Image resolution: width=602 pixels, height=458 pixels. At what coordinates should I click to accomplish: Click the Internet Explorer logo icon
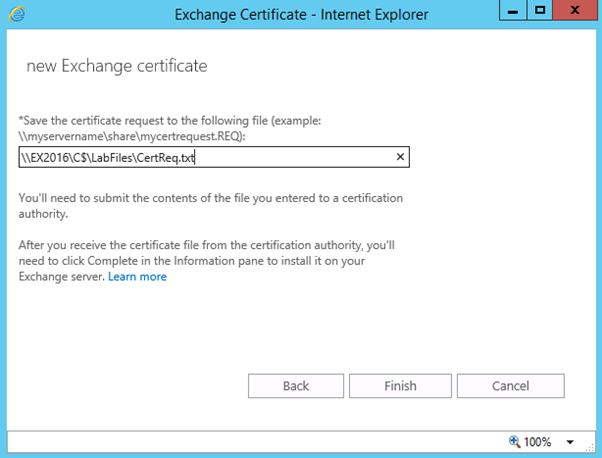pyautogui.click(x=17, y=14)
